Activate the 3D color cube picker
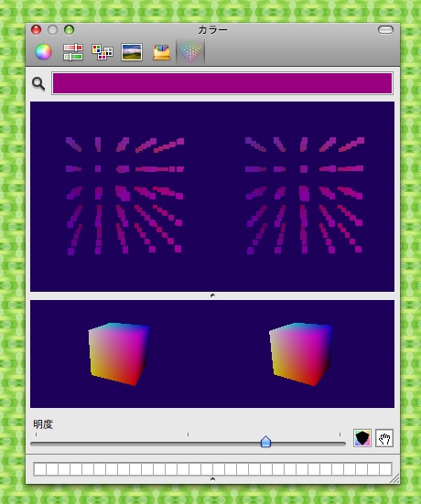Viewport: 421px width, 504px height. click(190, 52)
